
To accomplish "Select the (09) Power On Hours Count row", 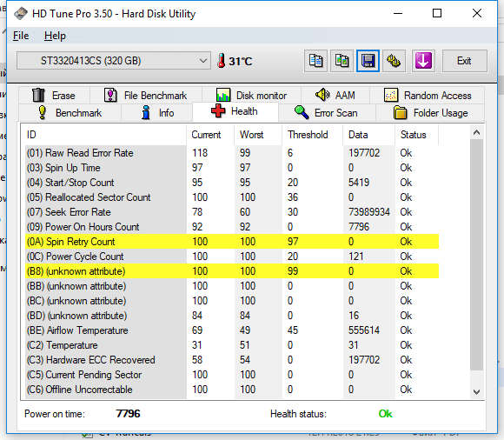I will tap(232, 227).
